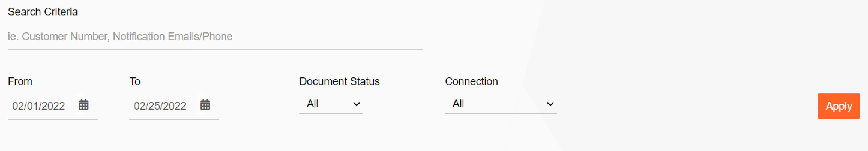
Task: Focus the Search Criteria text input
Action: coord(215,36)
